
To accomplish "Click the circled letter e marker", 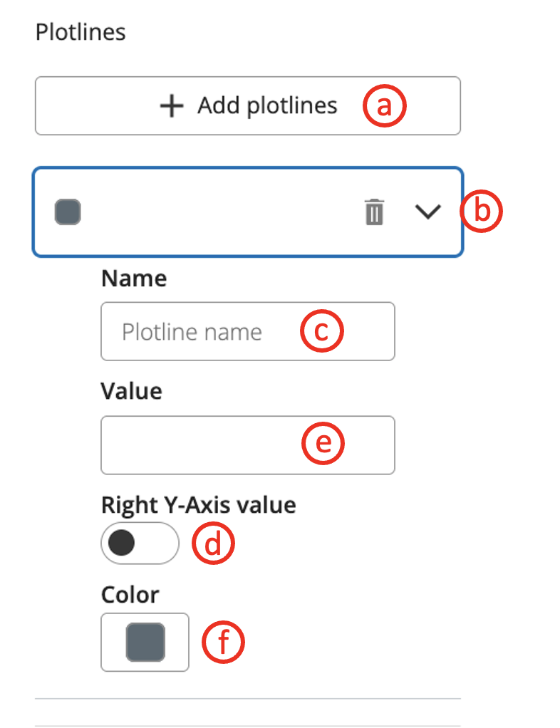I will [x=323, y=444].
